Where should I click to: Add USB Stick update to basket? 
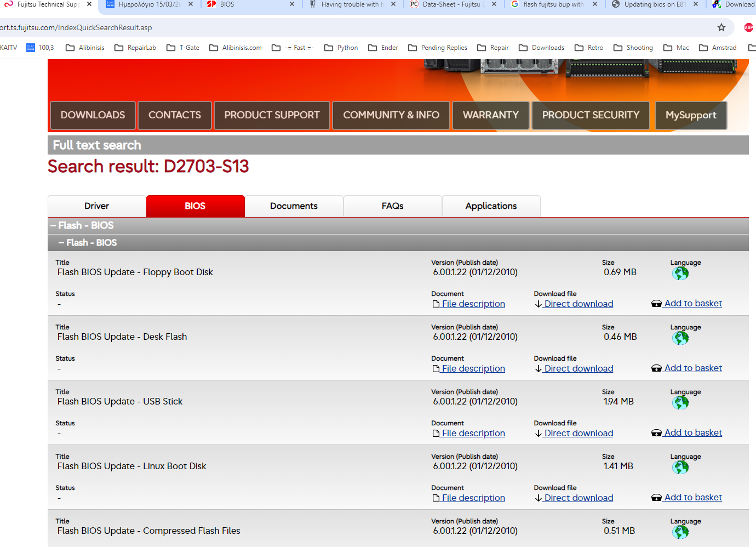tap(687, 432)
